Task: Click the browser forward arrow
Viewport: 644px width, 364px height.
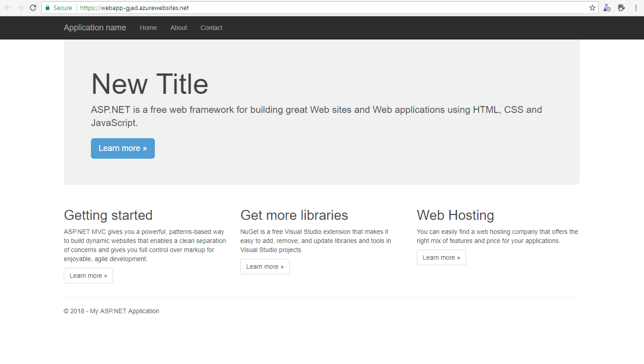Action: coord(20,8)
